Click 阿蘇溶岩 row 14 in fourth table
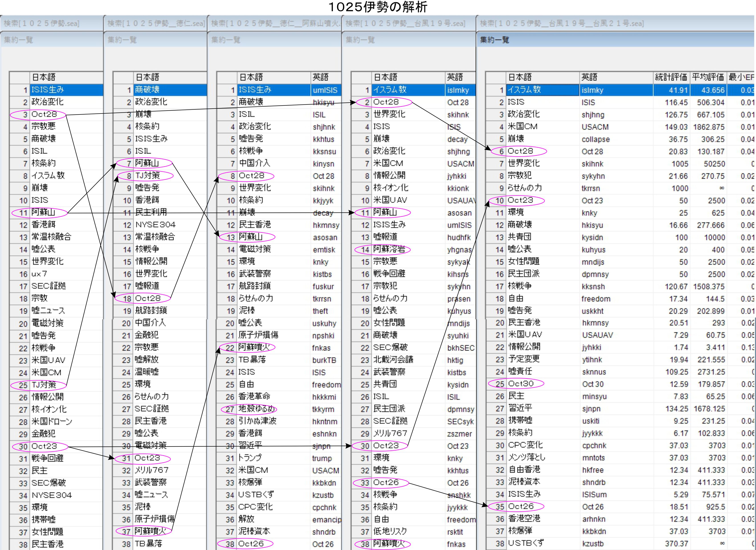 pyautogui.click(x=389, y=249)
